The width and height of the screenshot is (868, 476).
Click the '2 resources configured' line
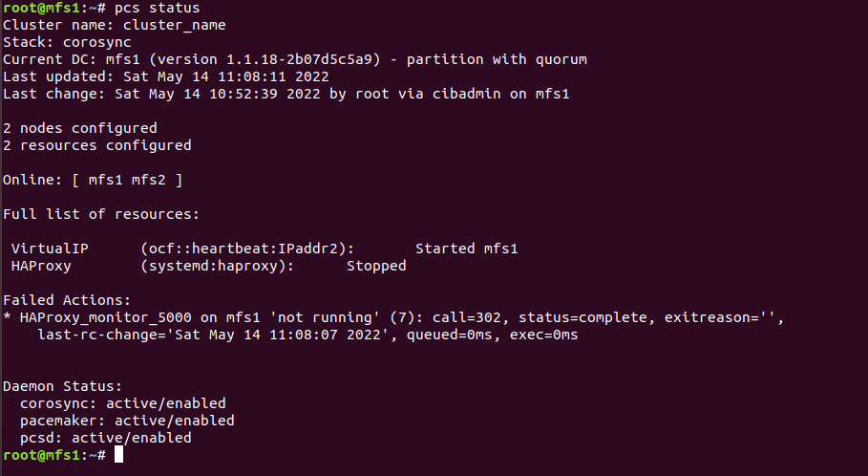97,145
